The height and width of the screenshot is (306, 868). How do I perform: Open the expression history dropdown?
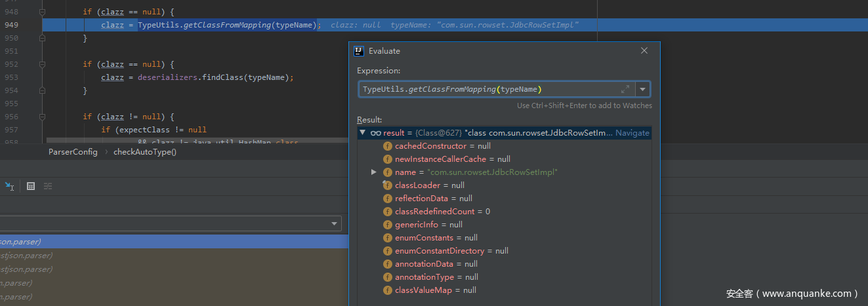tap(642, 89)
